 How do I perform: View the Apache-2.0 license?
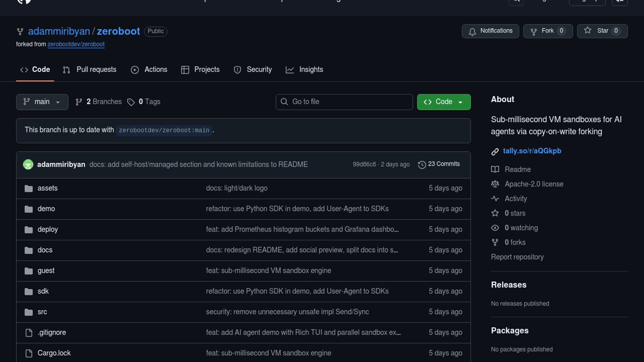pos(534,184)
